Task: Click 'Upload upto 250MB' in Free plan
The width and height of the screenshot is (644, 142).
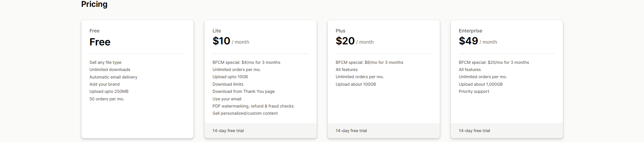Action: (x=109, y=91)
